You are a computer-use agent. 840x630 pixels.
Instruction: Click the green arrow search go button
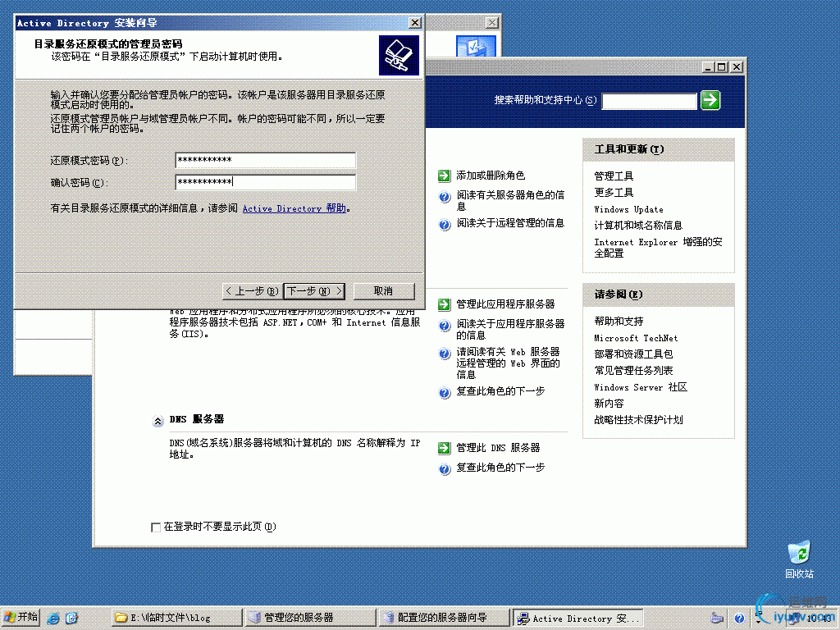[710, 100]
